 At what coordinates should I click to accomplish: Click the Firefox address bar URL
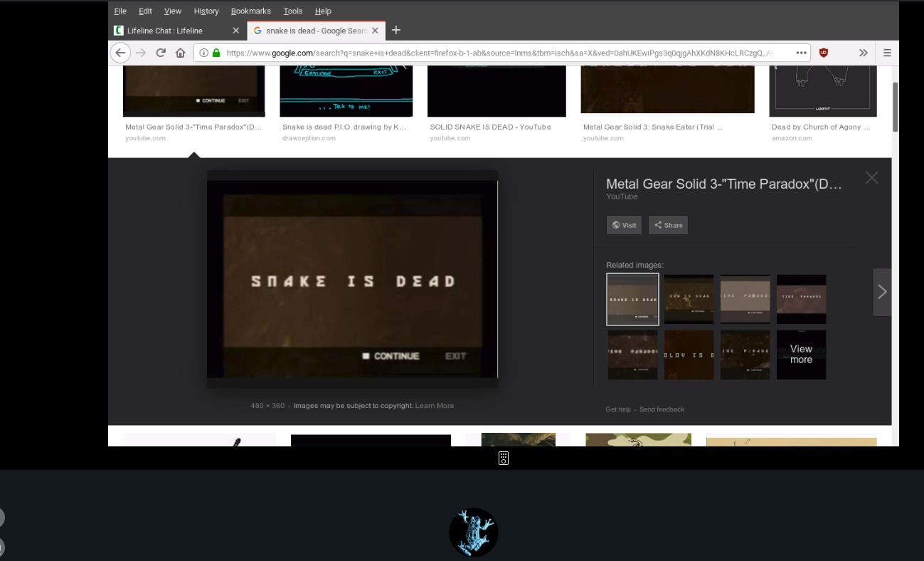pyautogui.click(x=498, y=53)
